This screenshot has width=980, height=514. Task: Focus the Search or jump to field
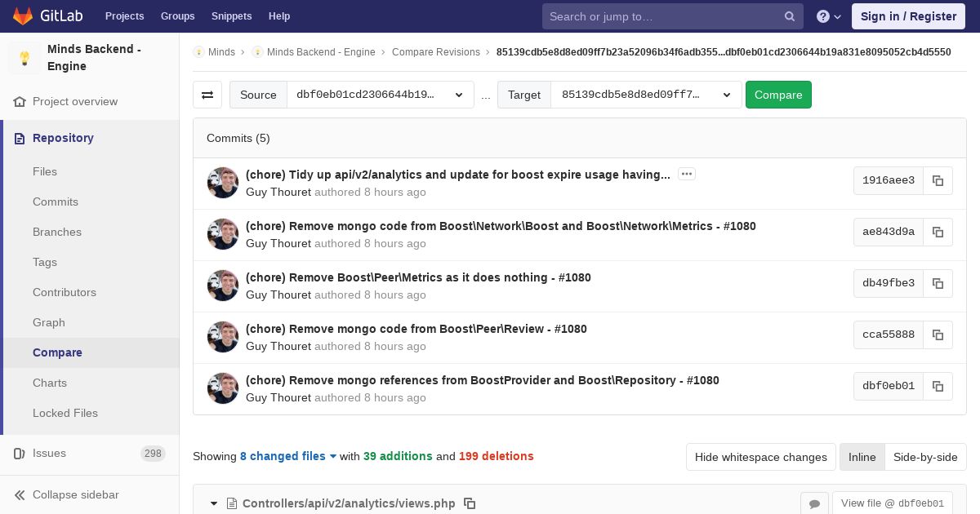click(663, 16)
